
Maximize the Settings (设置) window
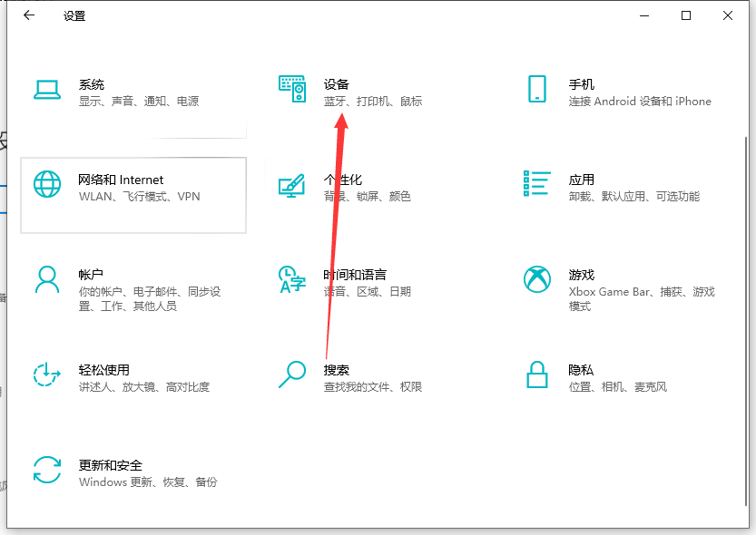pyautogui.click(x=686, y=15)
